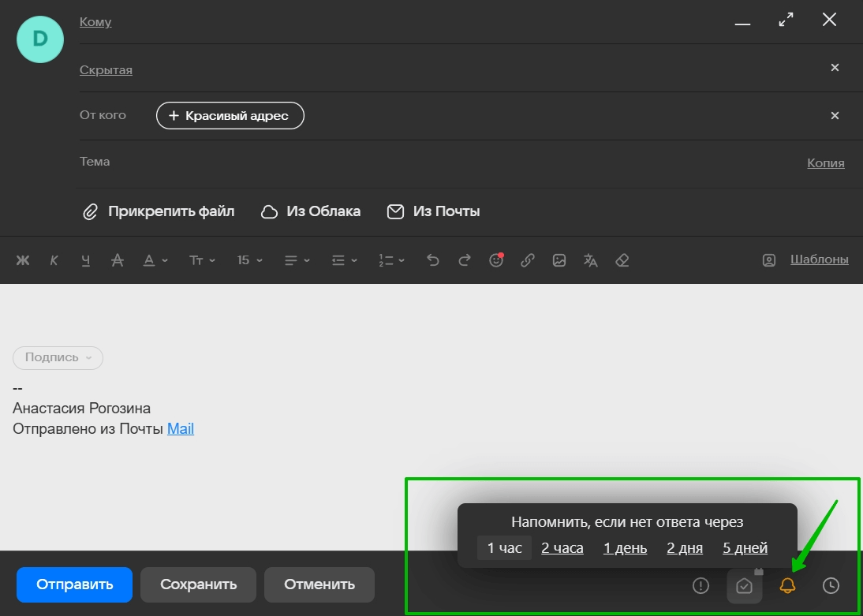Open Шаблоны templates link
This screenshot has height=616, width=863.
pos(819,259)
